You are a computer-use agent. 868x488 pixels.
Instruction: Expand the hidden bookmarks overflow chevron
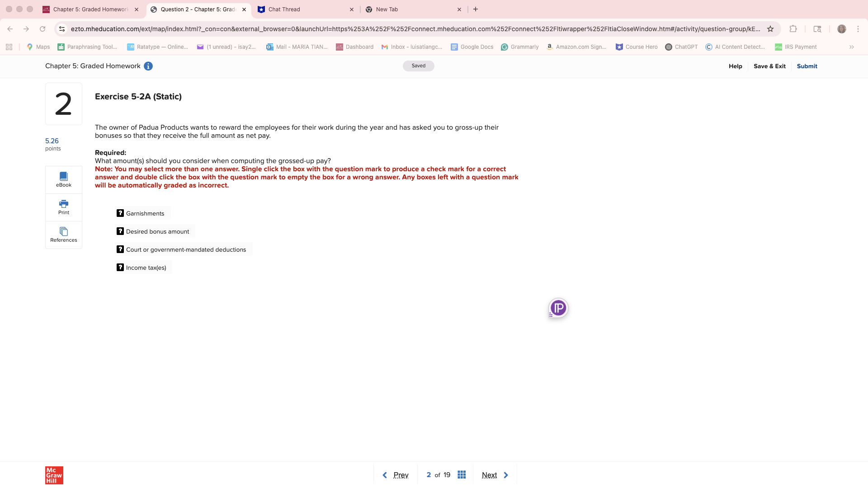(x=852, y=47)
